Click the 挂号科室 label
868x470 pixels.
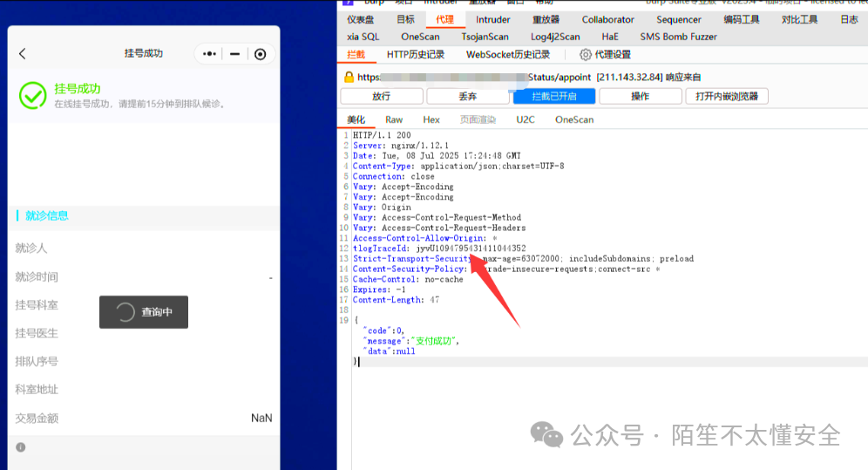pyautogui.click(x=37, y=305)
